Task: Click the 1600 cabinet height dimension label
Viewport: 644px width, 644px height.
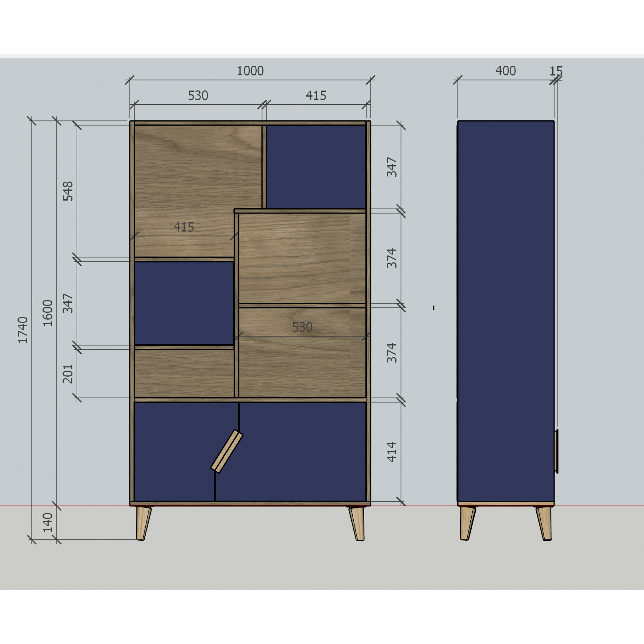Action: click(48, 313)
